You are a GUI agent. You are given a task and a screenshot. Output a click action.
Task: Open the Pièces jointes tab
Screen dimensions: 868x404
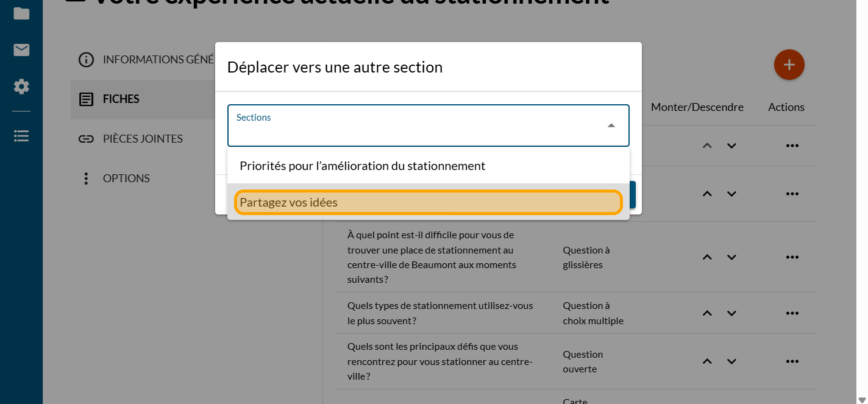[142, 139]
